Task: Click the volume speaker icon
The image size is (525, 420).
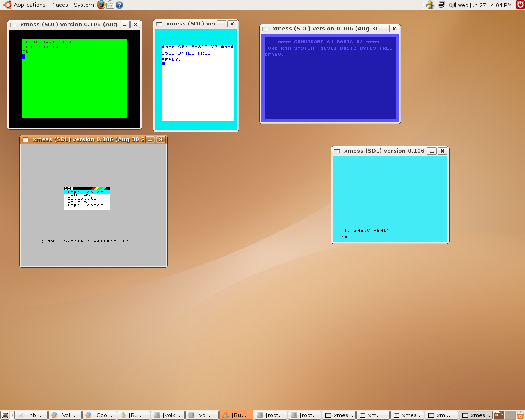Action: click(452, 5)
